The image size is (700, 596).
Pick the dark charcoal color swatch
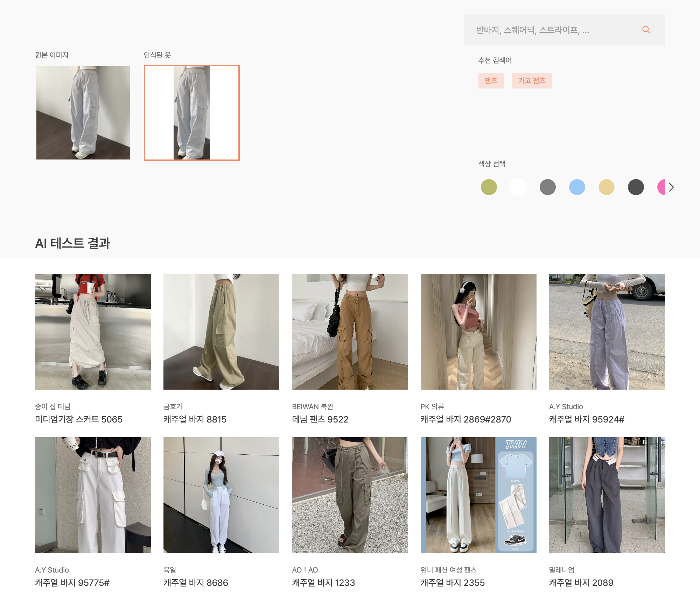(636, 187)
